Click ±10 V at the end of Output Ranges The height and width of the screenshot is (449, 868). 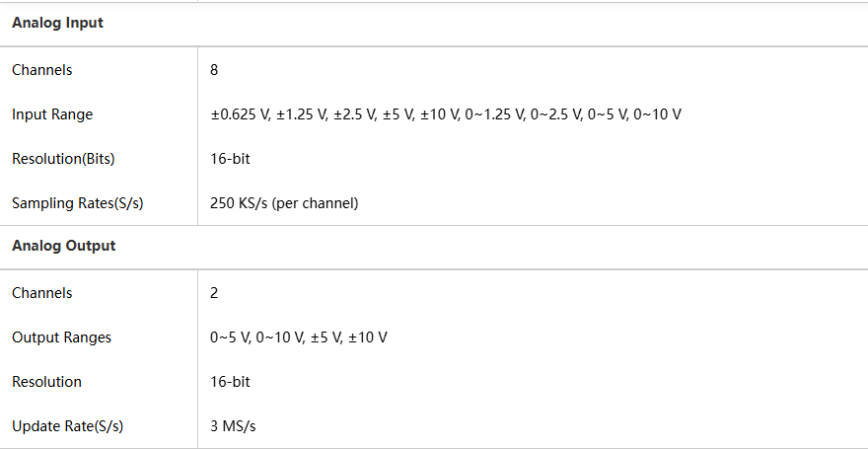point(368,337)
